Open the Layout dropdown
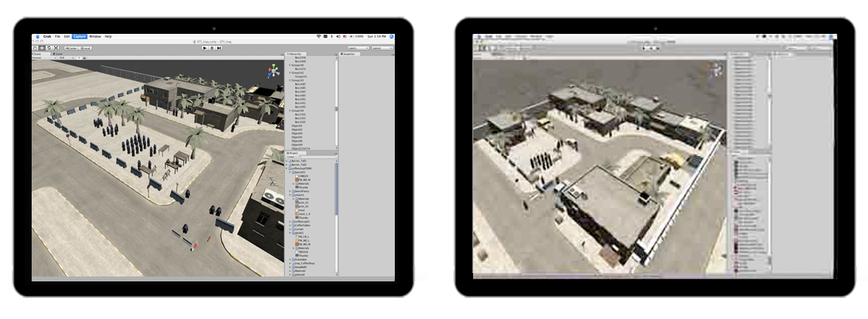The image size is (868, 319). tap(382, 48)
